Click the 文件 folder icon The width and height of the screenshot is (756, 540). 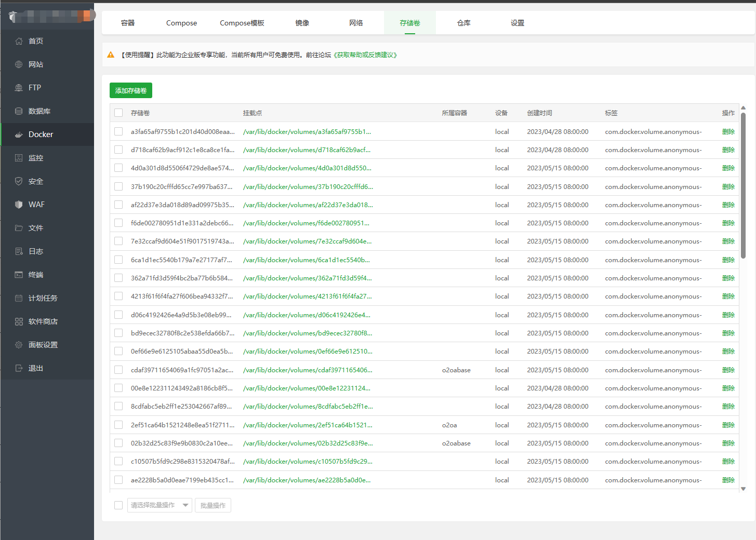(x=19, y=228)
